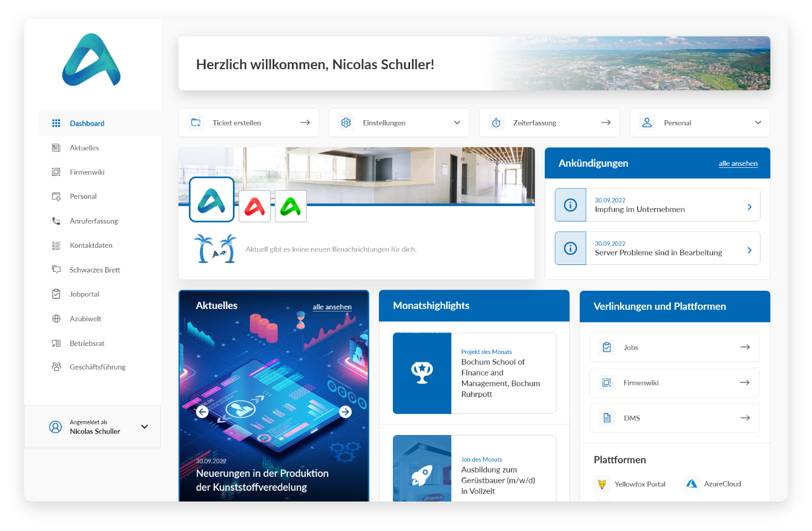The height and width of the screenshot is (531, 812).
Task: Click the user avatar icon next to Nicolas Schuller
Action: point(55,427)
